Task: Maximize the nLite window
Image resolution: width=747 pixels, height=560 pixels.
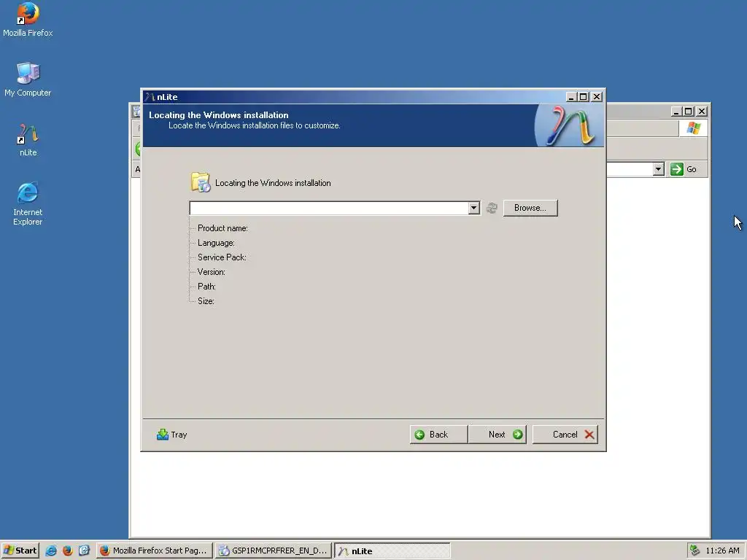Action: click(583, 97)
